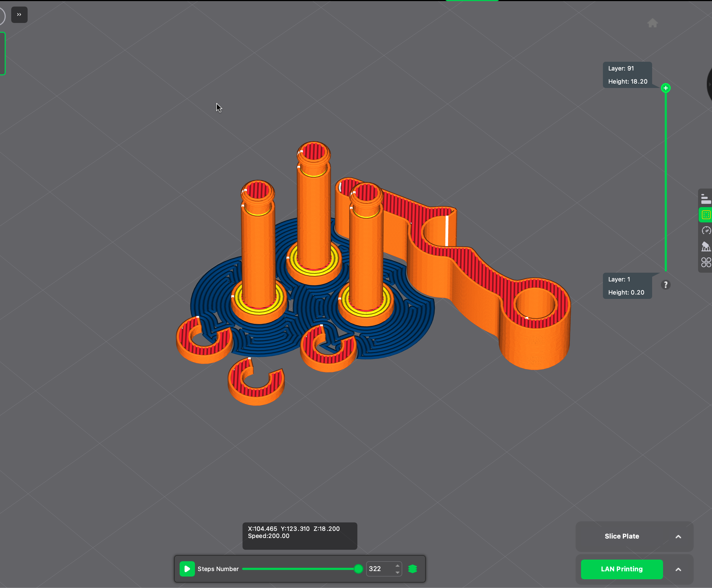This screenshot has height=588, width=712.
Task: Expand the LAN Printing options chevron
Action: [x=678, y=570]
